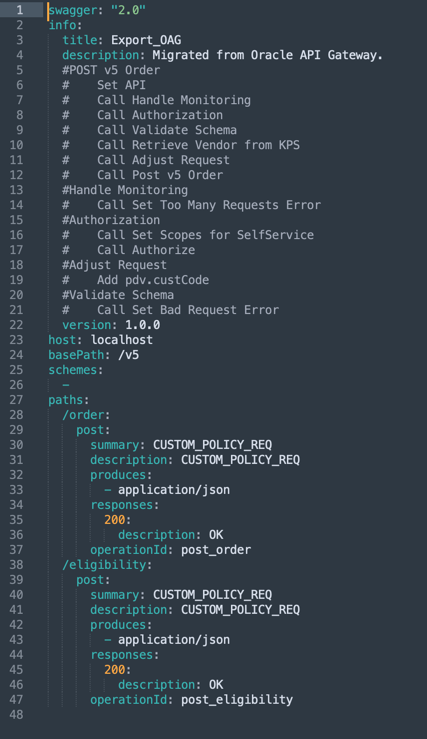
Task: Click empty line number 48
Action: tap(16, 715)
